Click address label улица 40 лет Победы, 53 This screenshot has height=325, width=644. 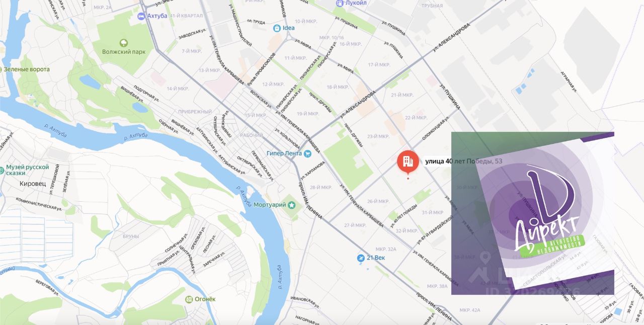pos(464,161)
